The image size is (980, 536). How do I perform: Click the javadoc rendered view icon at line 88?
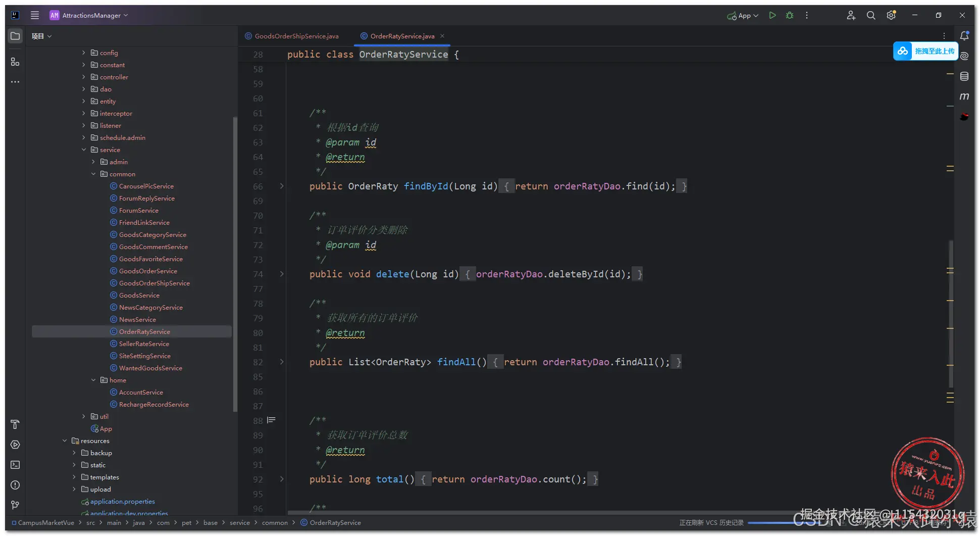click(x=271, y=420)
